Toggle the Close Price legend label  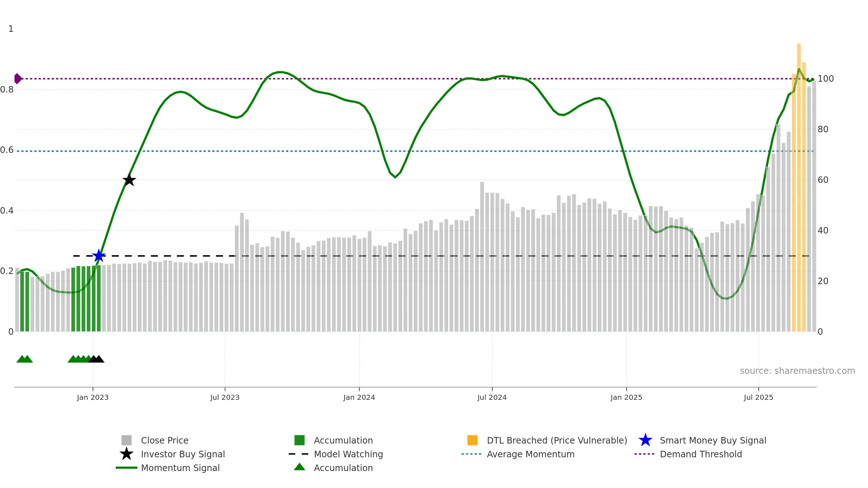165,440
